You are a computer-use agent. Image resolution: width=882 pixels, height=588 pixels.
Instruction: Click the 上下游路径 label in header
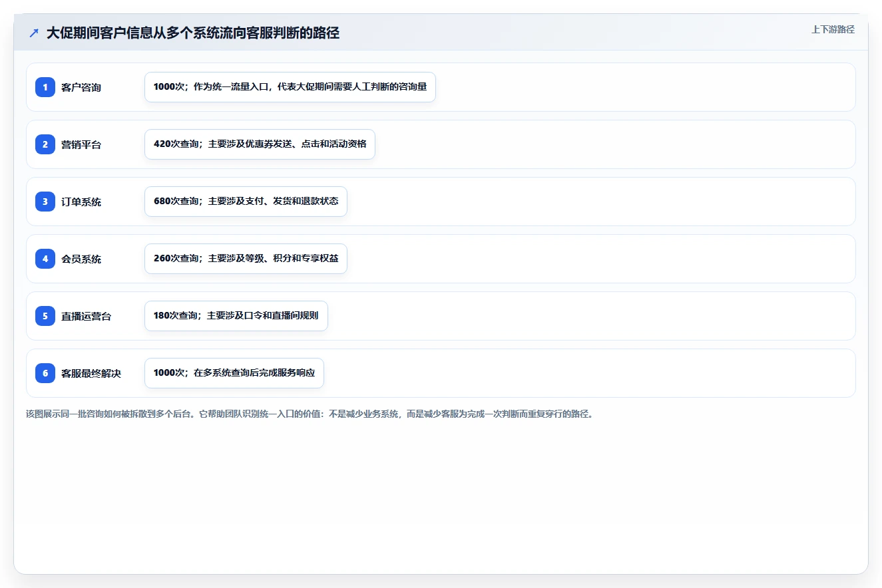pyautogui.click(x=833, y=29)
